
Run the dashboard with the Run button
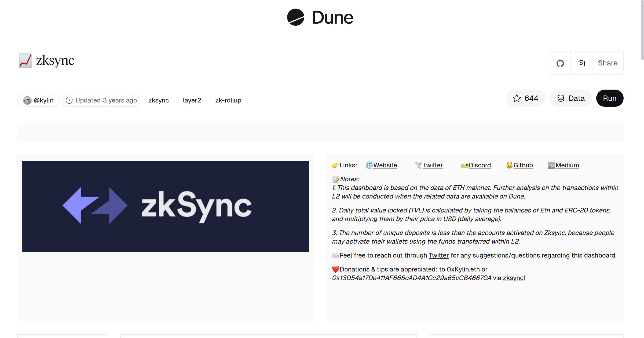(610, 98)
